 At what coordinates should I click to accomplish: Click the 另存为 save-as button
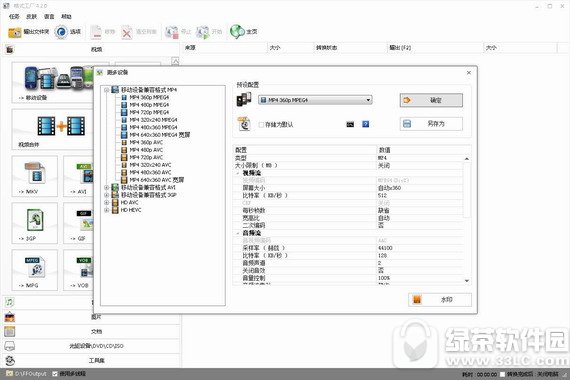431,124
